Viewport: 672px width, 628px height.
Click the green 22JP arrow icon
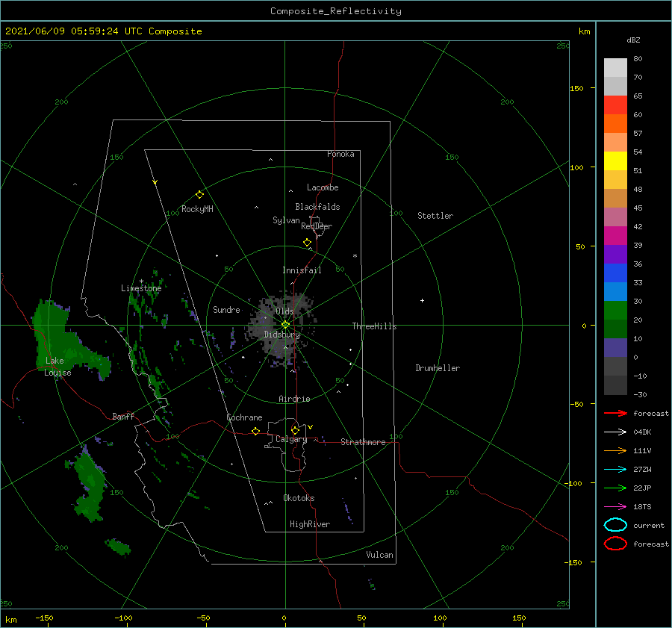615,488
